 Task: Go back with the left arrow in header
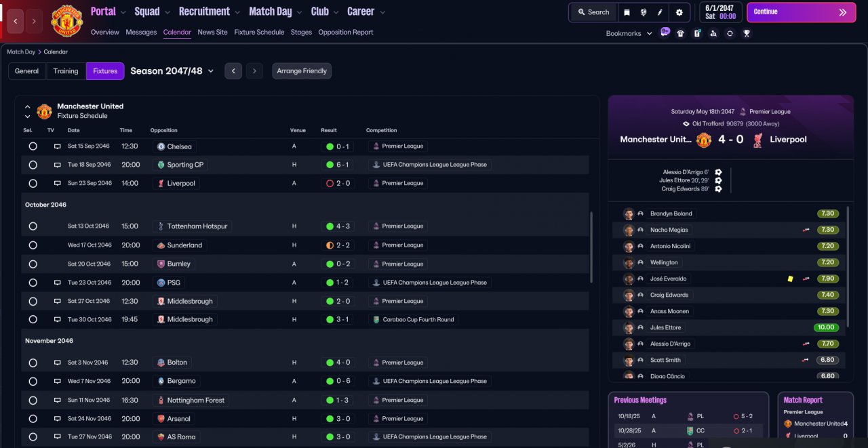point(16,21)
